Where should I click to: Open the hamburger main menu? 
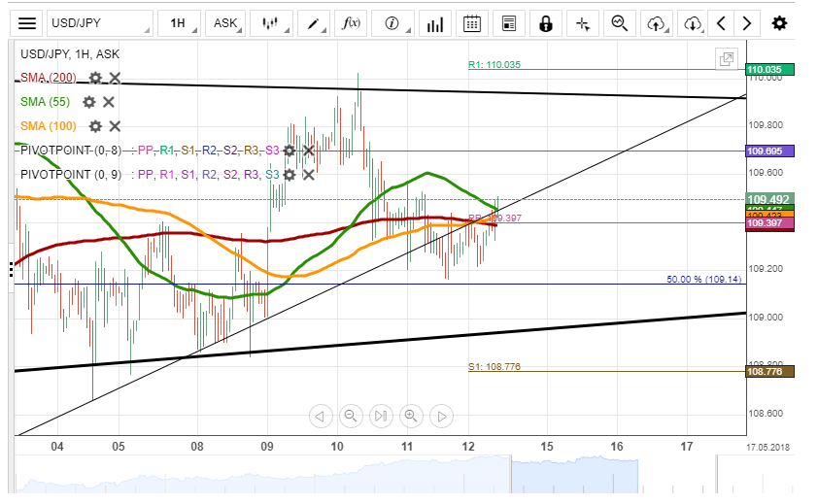[x=28, y=23]
